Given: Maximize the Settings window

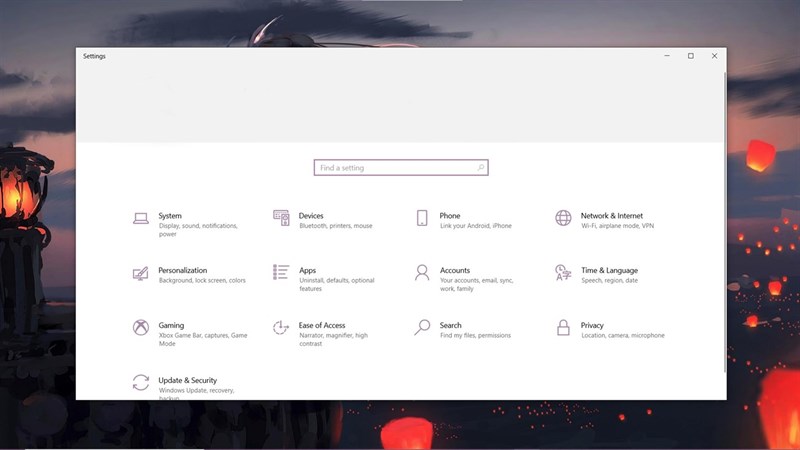Looking at the screenshot, I should pyautogui.click(x=691, y=56).
